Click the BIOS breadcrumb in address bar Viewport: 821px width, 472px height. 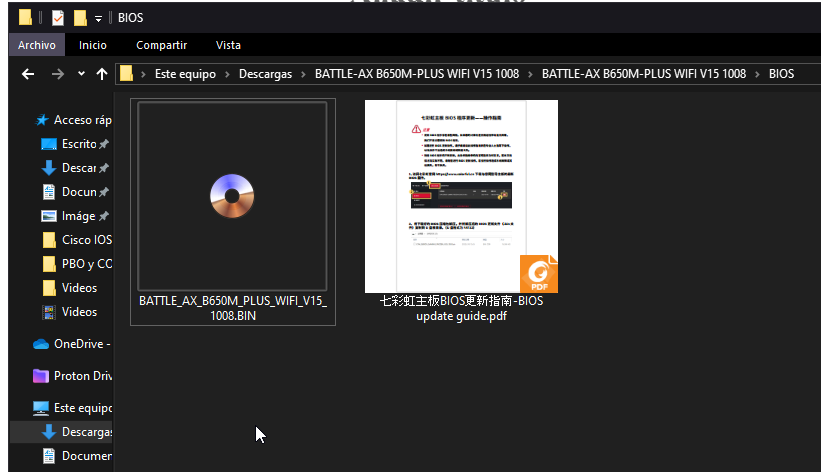780,74
